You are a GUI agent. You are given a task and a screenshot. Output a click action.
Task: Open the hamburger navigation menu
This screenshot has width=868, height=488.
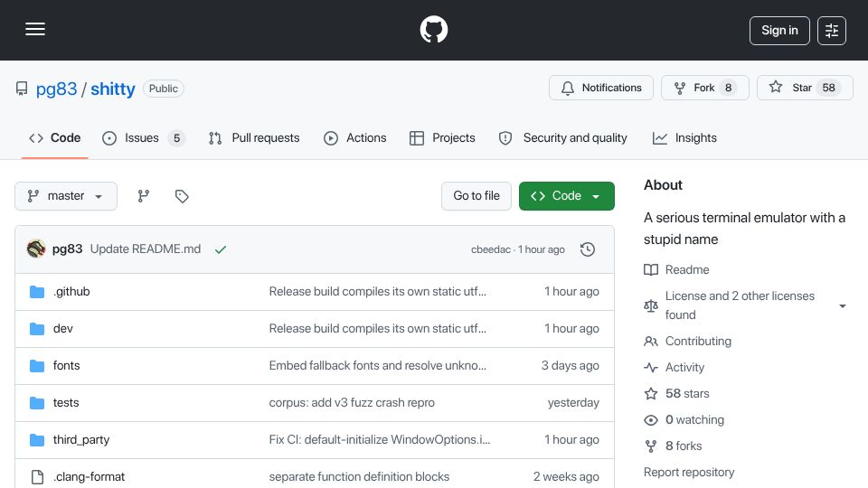pos(35,29)
